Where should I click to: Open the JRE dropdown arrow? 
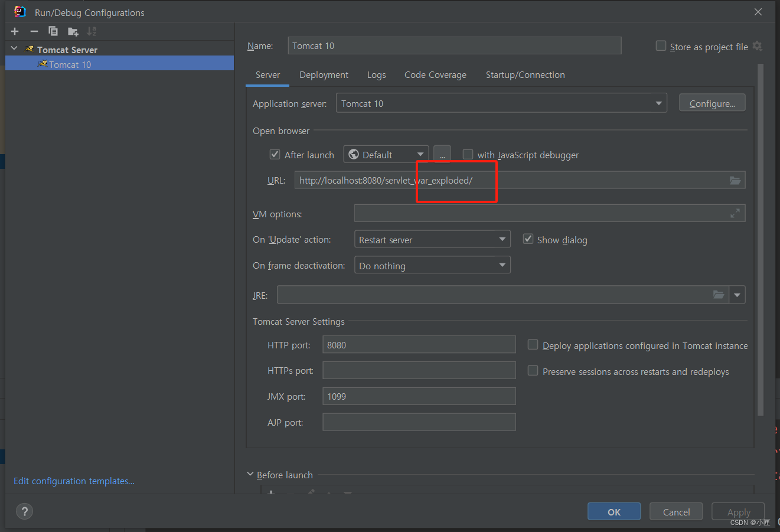pyautogui.click(x=737, y=295)
